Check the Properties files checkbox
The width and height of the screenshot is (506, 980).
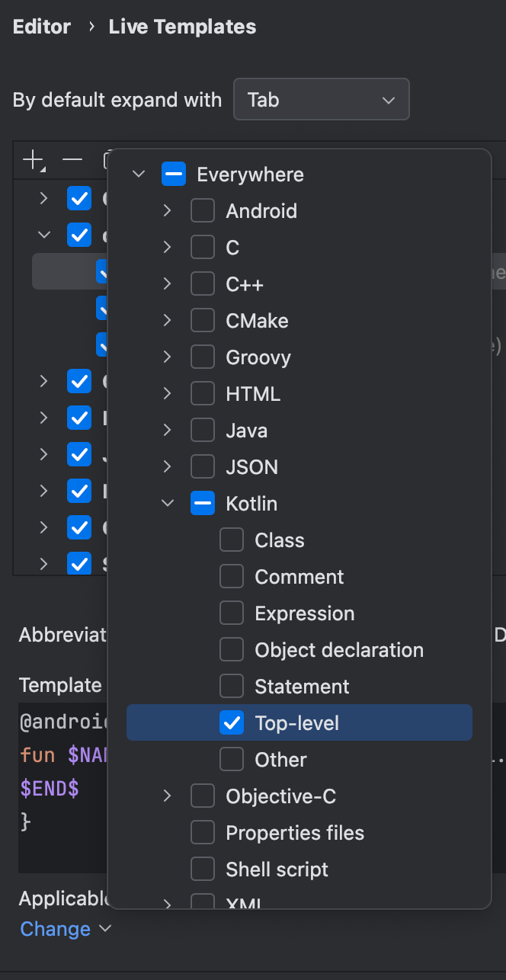pyautogui.click(x=203, y=833)
